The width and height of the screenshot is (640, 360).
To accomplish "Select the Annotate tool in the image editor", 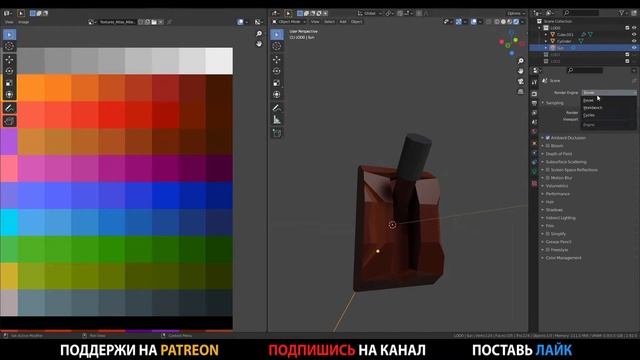I will (x=9, y=108).
